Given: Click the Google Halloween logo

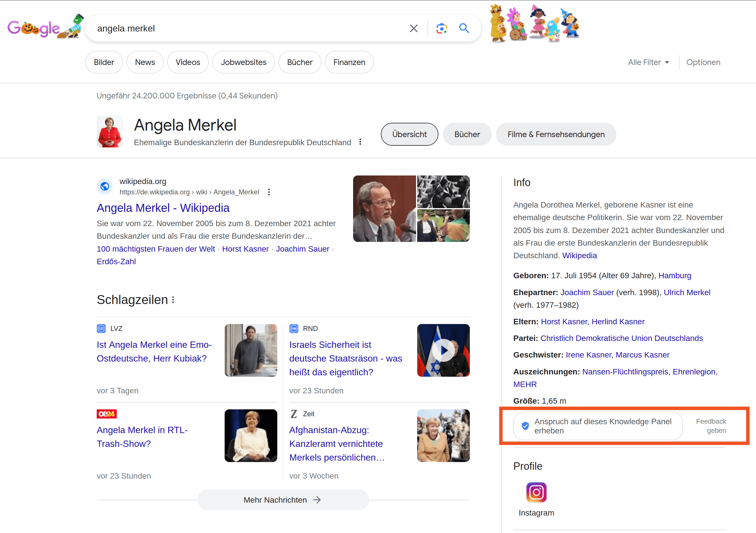Looking at the screenshot, I should pos(45,27).
